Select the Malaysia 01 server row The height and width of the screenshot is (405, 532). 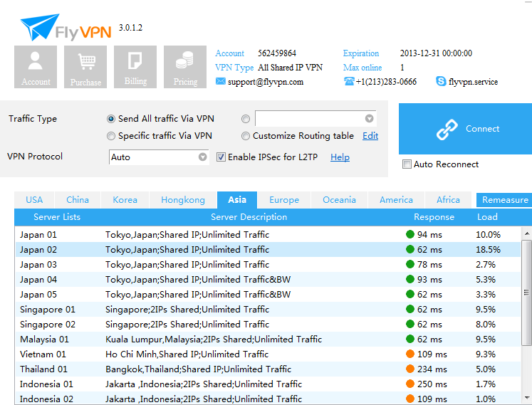(x=268, y=339)
